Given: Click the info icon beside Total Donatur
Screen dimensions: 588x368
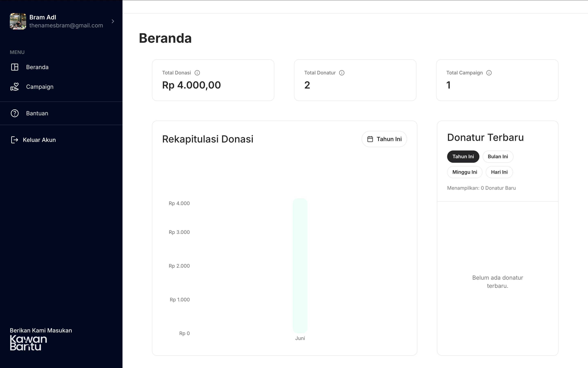Looking at the screenshot, I should 342,73.
